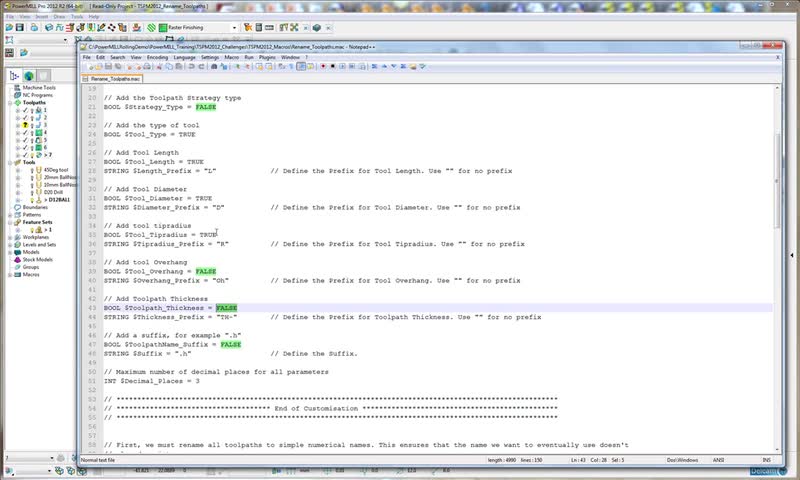The height and width of the screenshot is (480, 800).
Task: Click Notepad++ Find binoculars icon
Action: tap(214, 66)
